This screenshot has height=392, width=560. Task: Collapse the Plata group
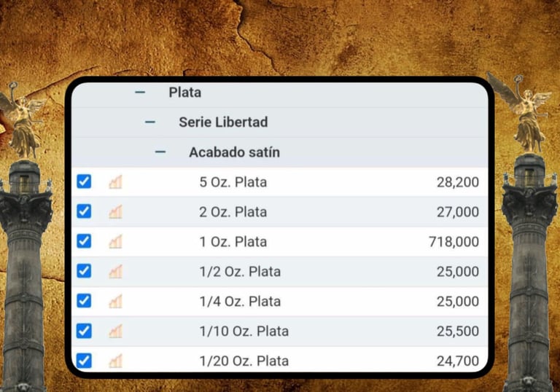pyautogui.click(x=140, y=93)
